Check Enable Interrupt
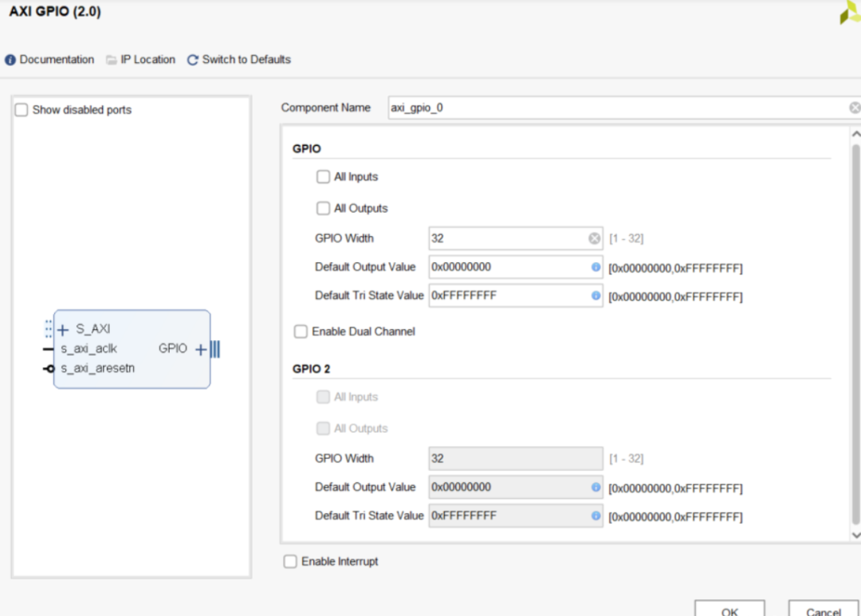861x616 pixels. [x=290, y=561]
